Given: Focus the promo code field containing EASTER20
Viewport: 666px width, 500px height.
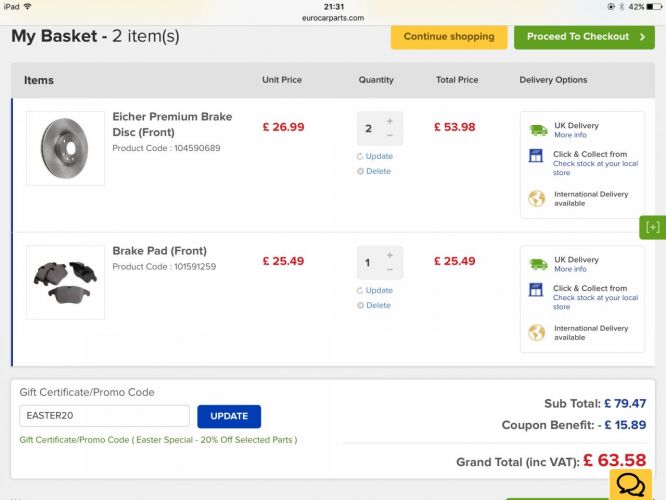Looking at the screenshot, I should [104, 416].
